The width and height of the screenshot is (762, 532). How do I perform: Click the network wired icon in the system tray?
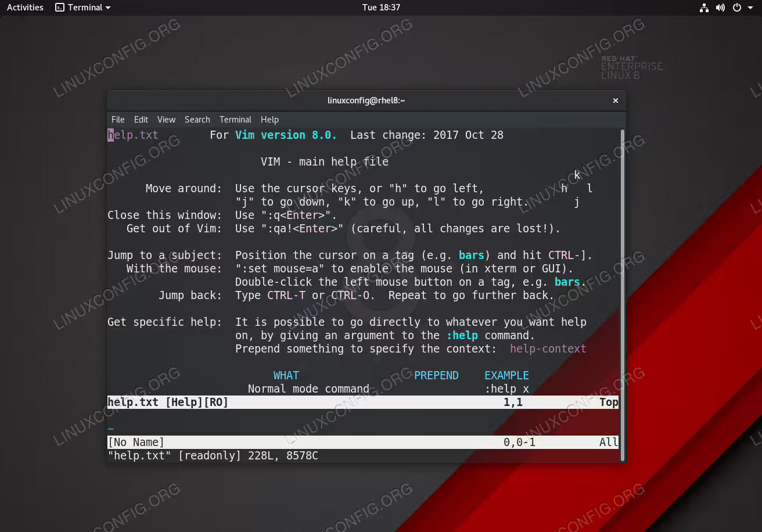point(704,8)
